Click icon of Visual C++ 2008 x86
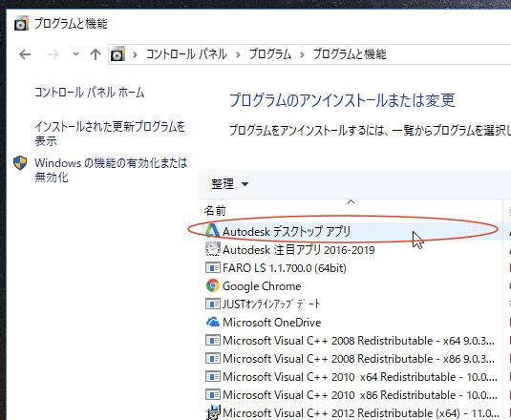The image size is (511, 420). point(213,359)
